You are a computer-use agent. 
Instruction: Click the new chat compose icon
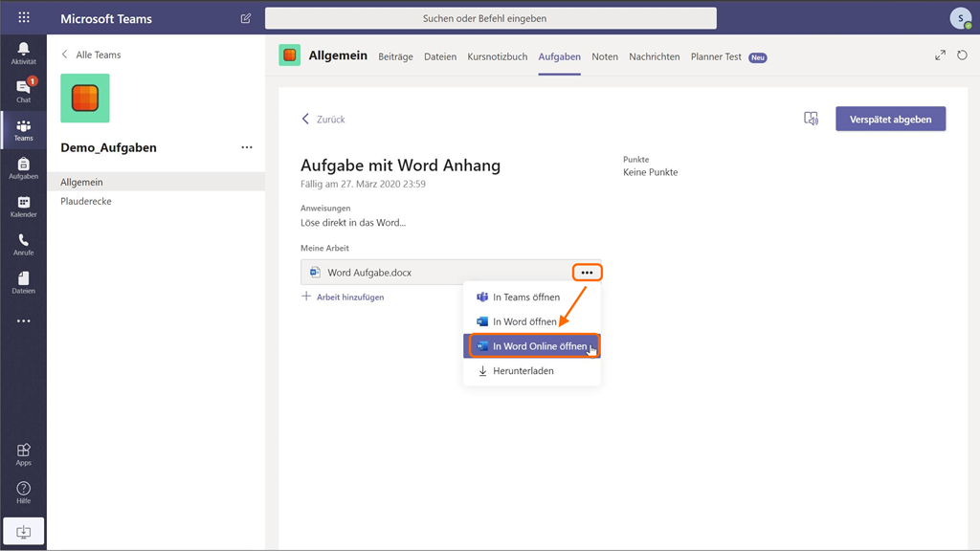(246, 18)
